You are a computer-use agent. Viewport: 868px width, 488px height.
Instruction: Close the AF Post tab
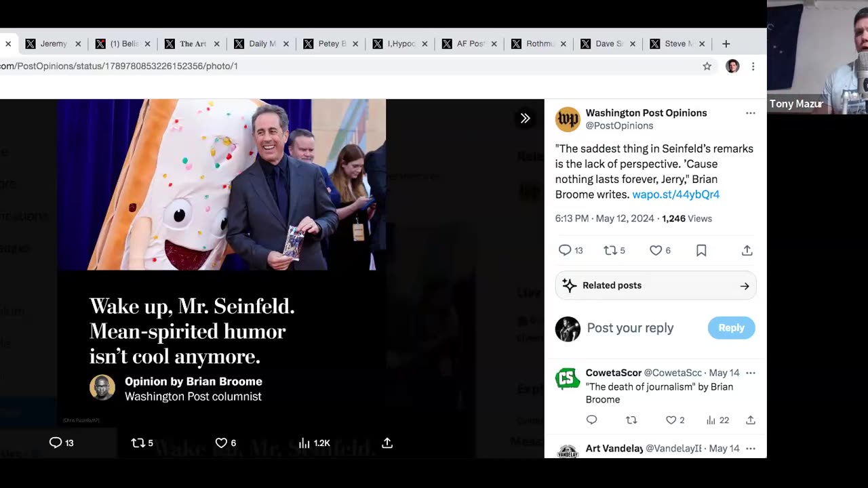[494, 43]
